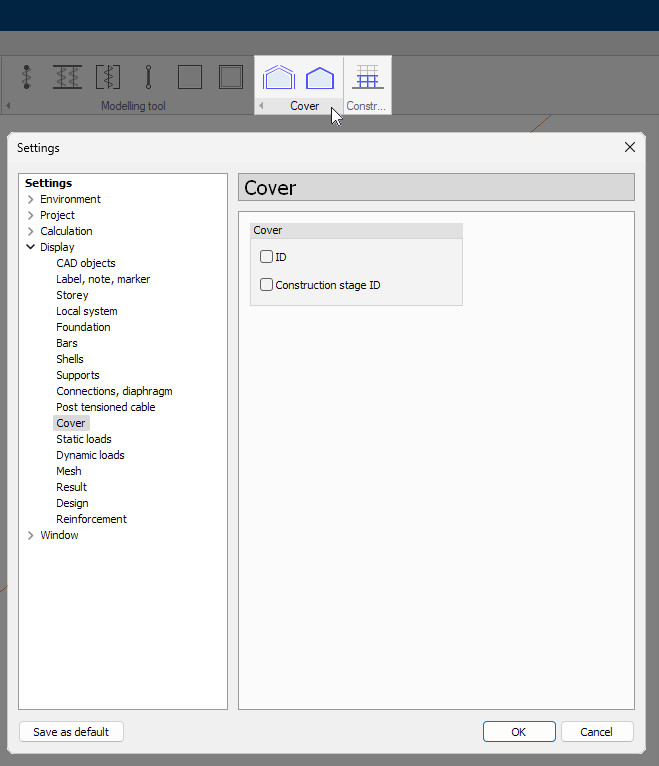Screen dimensions: 659x766
Task: Select the single building cover icon
Action: [320, 78]
